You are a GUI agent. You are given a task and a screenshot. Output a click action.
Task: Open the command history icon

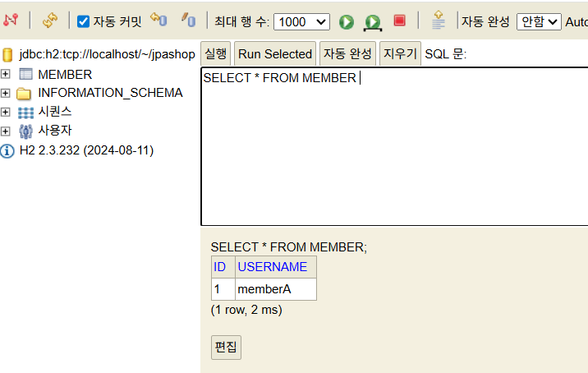click(439, 21)
